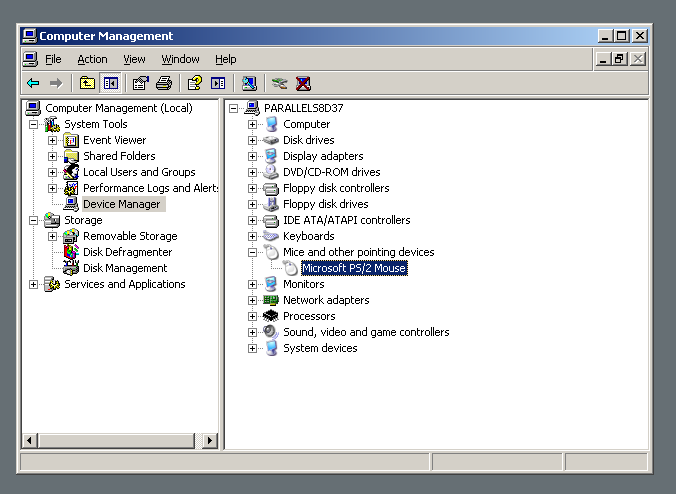Click the Monitors category icon
Viewport: 676px width, 494px height.
pyautogui.click(x=271, y=284)
